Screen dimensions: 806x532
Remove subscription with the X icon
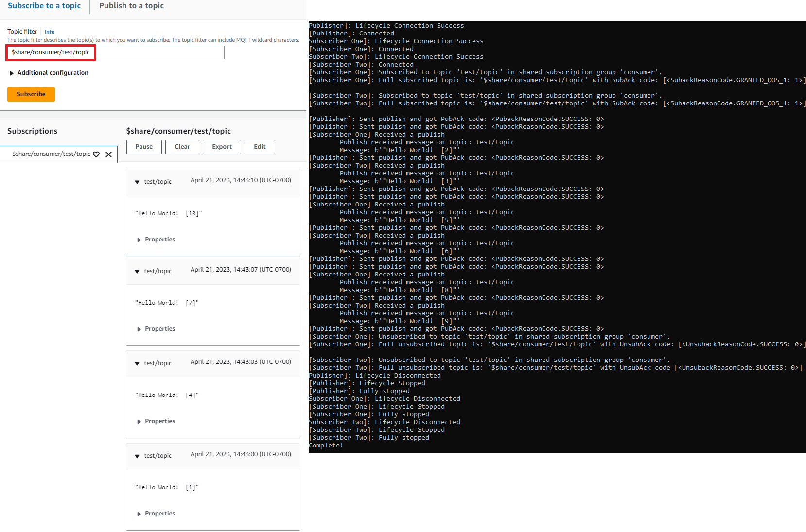(x=109, y=154)
